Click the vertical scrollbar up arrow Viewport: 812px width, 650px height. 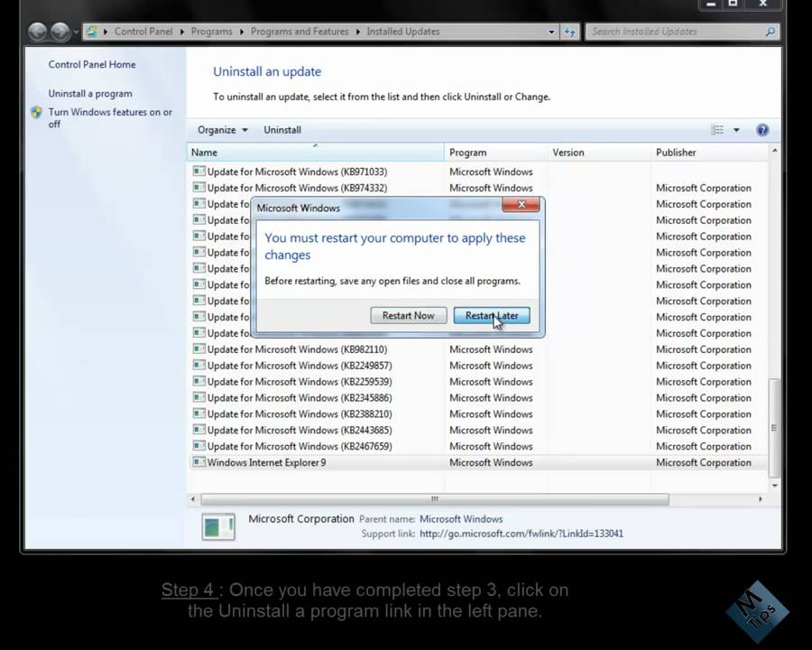point(775,151)
